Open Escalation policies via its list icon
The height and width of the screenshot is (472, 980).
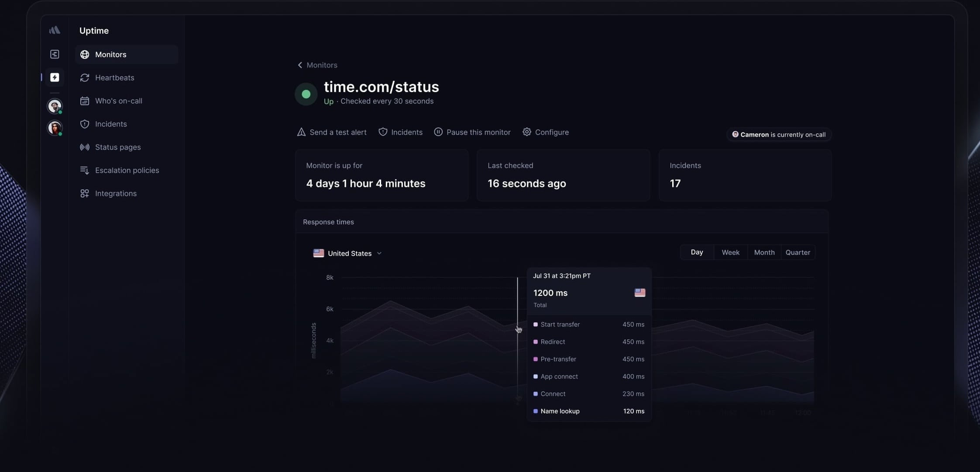click(85, 170)
